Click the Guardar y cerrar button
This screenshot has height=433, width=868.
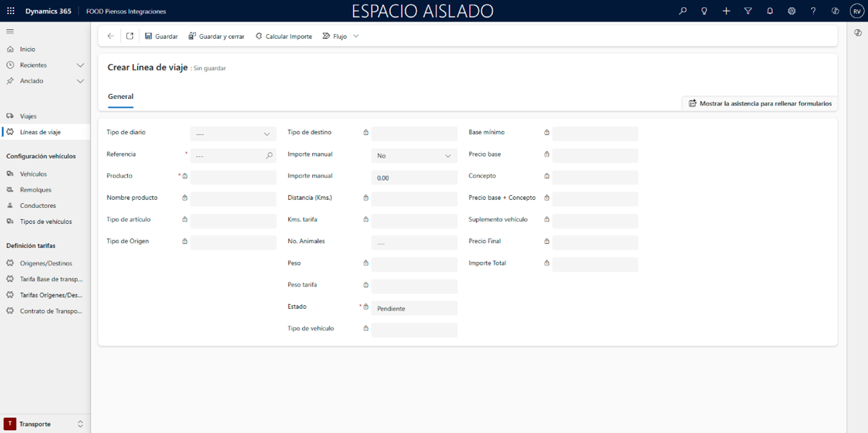click(x=216, y=36)
